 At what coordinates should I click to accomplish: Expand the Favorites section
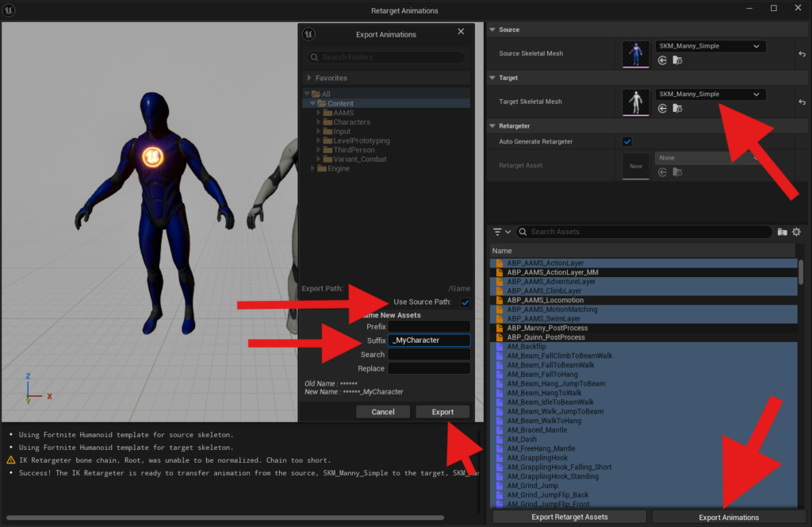coord(309,79)
